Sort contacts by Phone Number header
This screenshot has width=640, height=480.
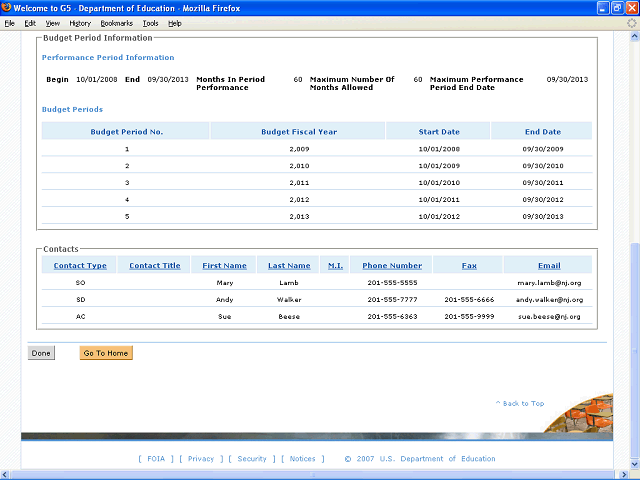point(392,266)
